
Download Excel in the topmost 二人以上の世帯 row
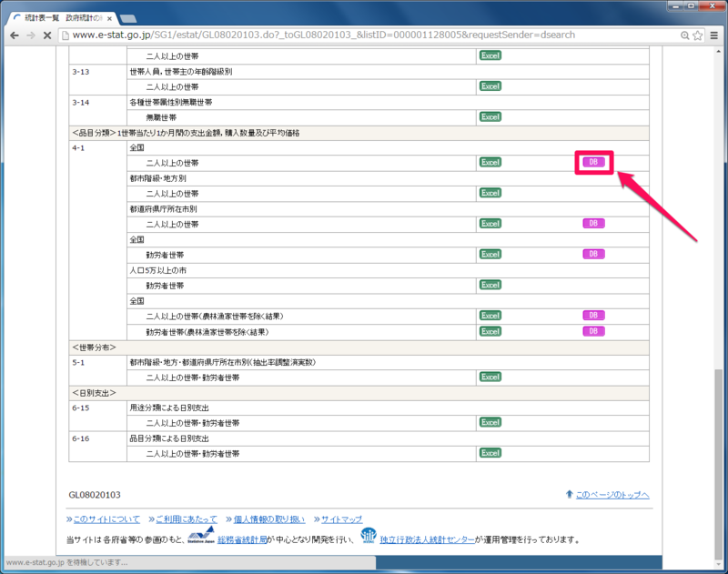pos(490,55)
